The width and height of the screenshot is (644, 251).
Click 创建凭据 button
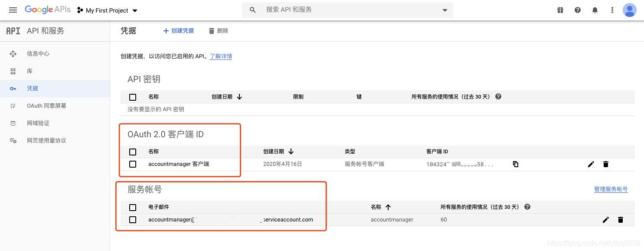coord(178,31)
